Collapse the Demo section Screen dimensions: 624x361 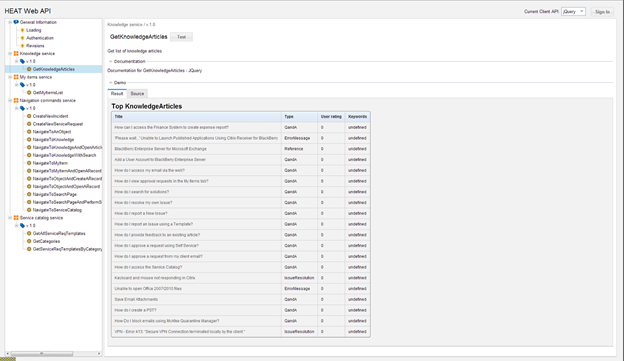(111, 83)
